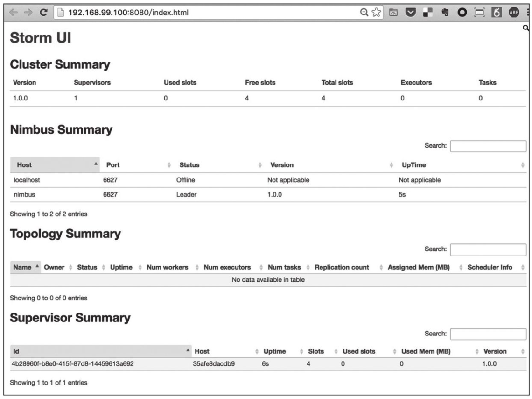The height and width of the screenshot is (399, 532).
Task: Sort Supervisor table by Host column
Action: pos(225,351)
